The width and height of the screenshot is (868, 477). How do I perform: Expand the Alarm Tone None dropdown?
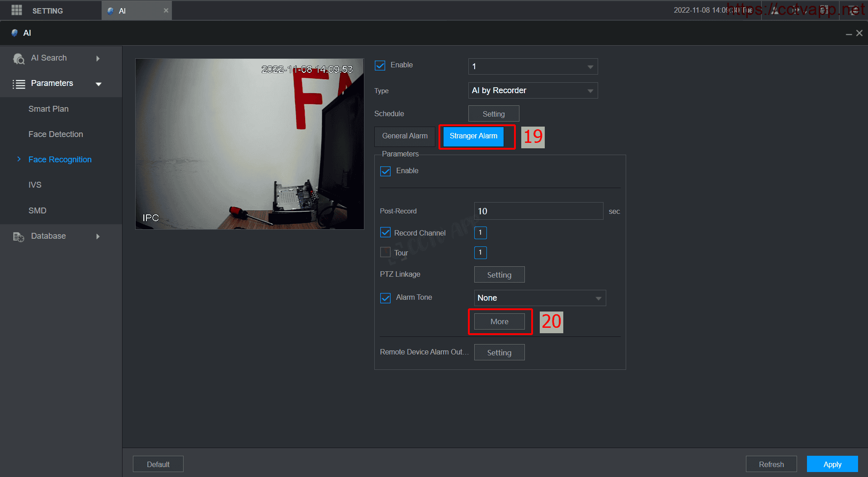[539, 298]
